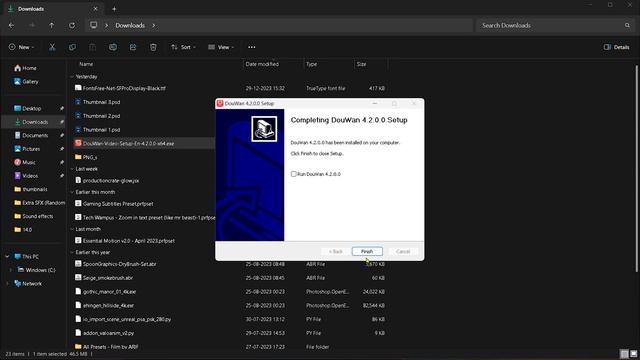Expand Windows (C:) drive node
The image size is (640, 360).
point(11,270)
